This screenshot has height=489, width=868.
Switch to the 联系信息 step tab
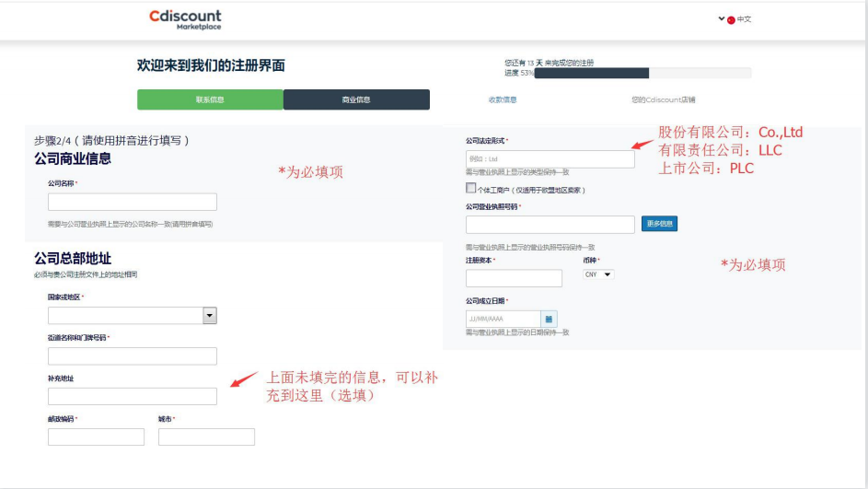click(x=210, y=99)
